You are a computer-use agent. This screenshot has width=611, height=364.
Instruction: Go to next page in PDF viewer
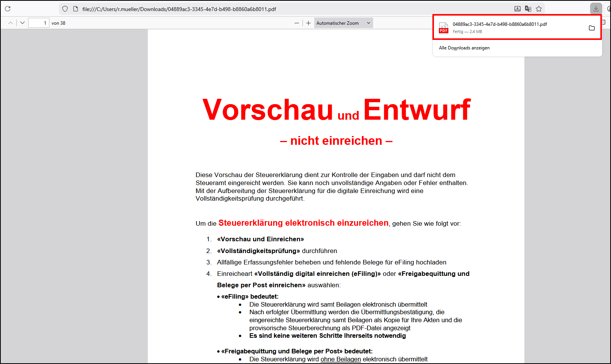point(22,23)
